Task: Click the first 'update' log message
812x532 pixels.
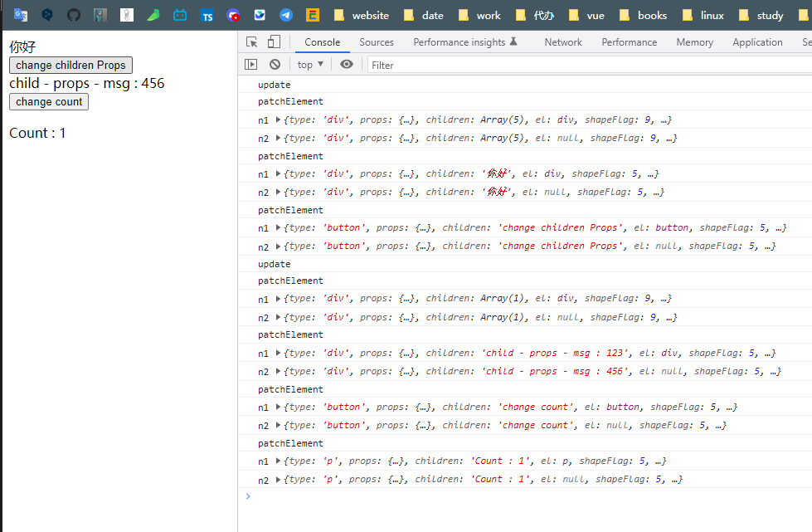Action: click(274, 85)
